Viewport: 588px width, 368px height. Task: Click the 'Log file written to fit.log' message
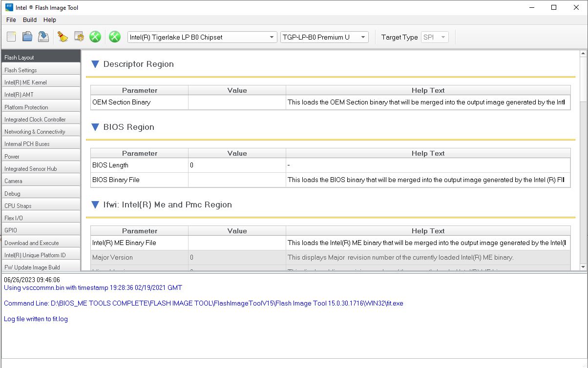[x=36, y=319]
